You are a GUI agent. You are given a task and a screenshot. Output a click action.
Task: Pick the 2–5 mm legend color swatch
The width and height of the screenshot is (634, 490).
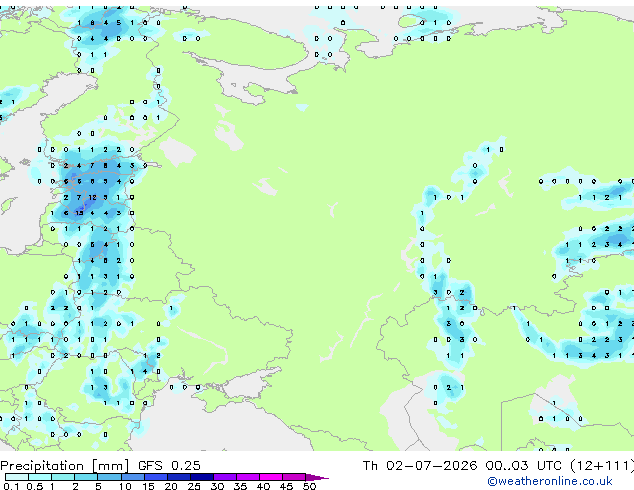[x=86, y=477]
